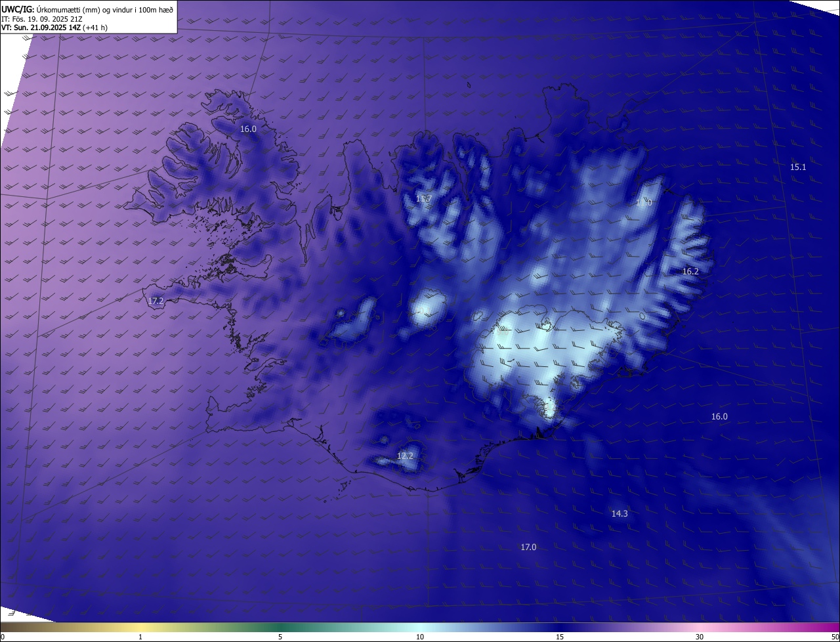Click the 12.2 value in south Iceland

pyautogui.click(x=406, y=456)
